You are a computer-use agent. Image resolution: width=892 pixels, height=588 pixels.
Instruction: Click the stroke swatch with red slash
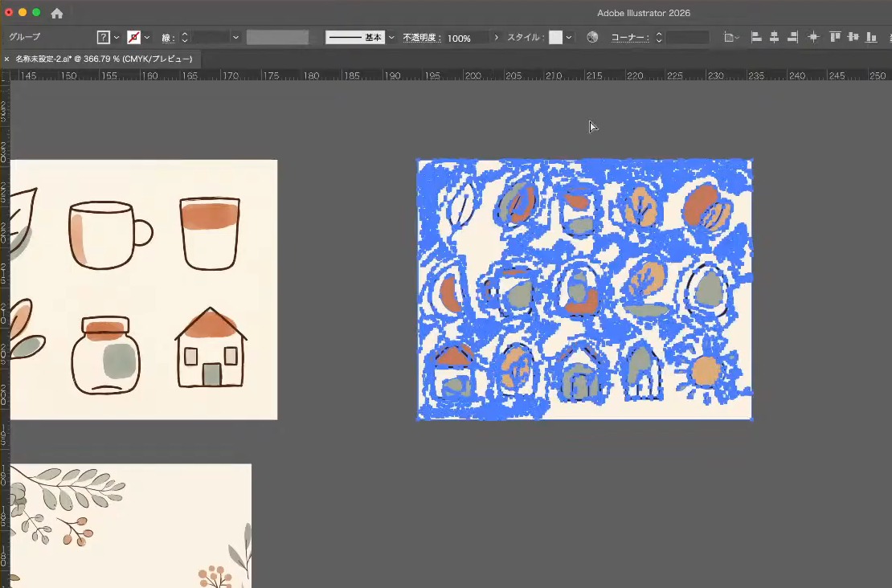(133, 38)
